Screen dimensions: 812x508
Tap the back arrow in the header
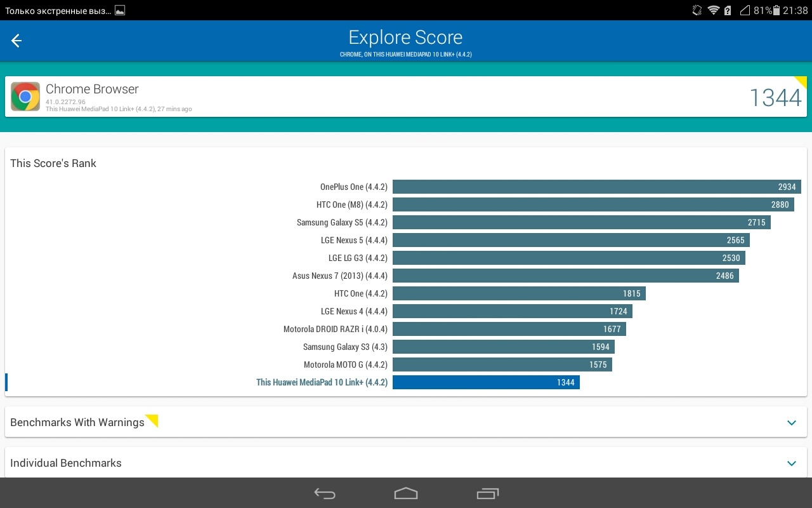[16, 41]
